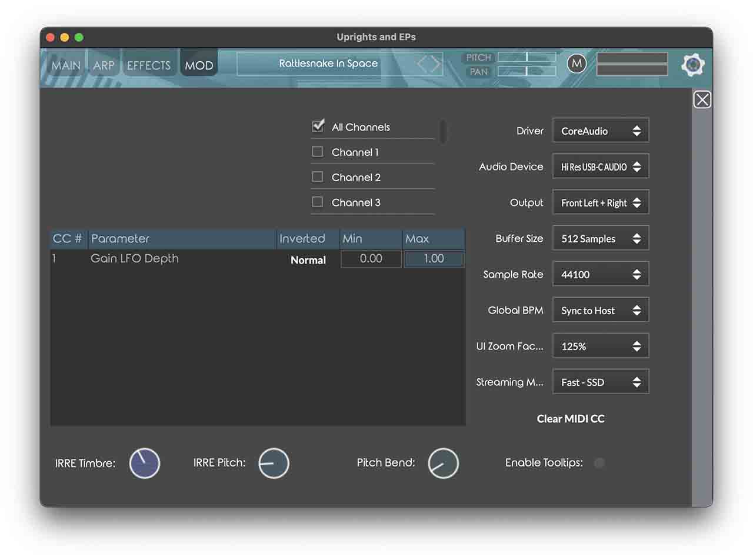Enable the Channel 1 checkbox

click(318, 152)
